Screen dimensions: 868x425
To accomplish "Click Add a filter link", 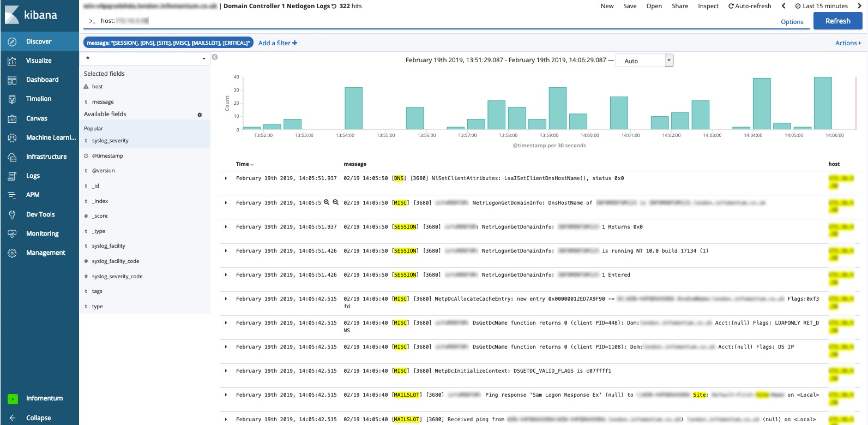I will 278,43.
